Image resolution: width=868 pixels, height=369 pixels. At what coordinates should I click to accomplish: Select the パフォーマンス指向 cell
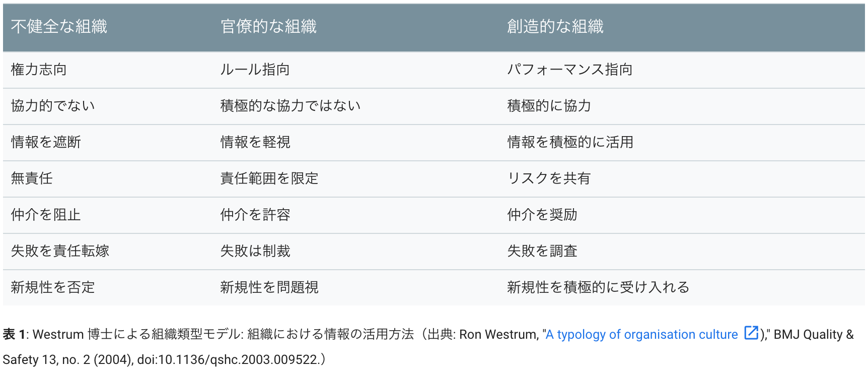(682, 70)
